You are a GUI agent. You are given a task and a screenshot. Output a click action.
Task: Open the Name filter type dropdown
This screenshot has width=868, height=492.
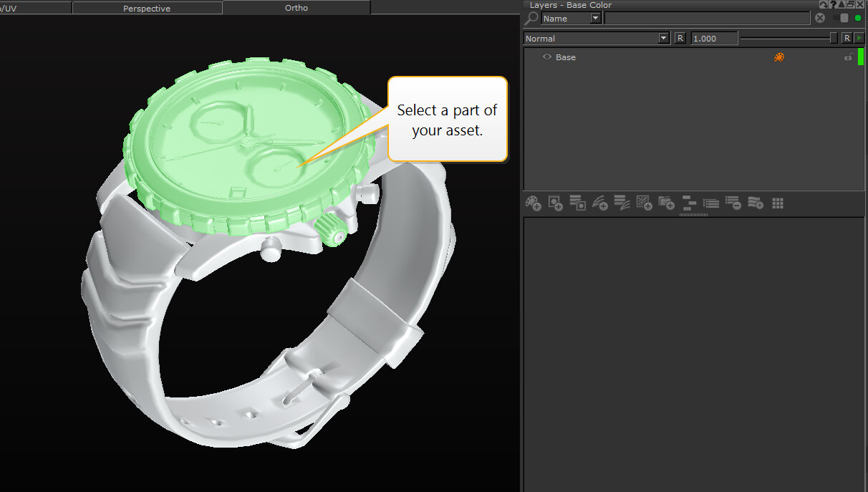pyautogui.click(x=595, y=19)
